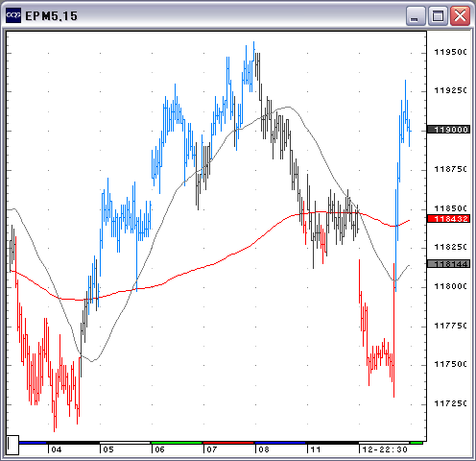Click the 119500 price axis label
The width and height of the screenshot is (476, 461).
coord(450,52)
